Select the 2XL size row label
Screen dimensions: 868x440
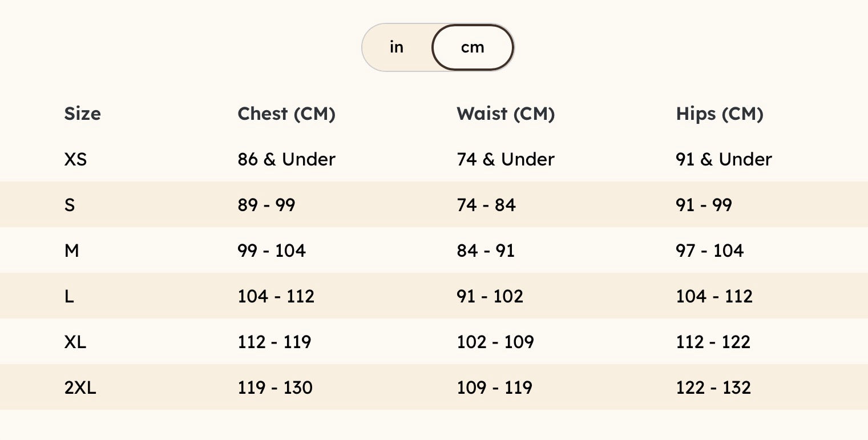(80, 387)
